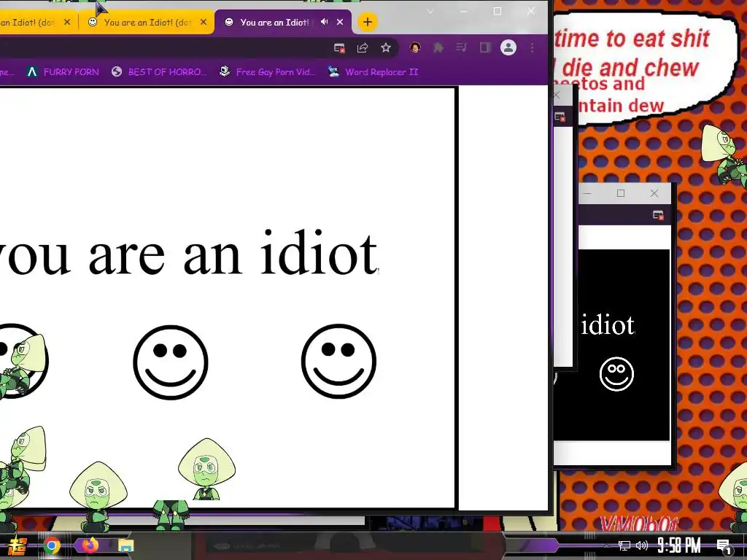Launch Firefox from the taskbar
The height and width of the screenshot is (560, 747).
coord(89,544)
